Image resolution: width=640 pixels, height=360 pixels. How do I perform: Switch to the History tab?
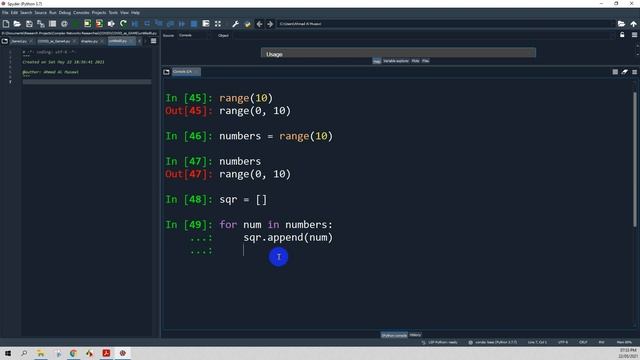click(415, 335)
